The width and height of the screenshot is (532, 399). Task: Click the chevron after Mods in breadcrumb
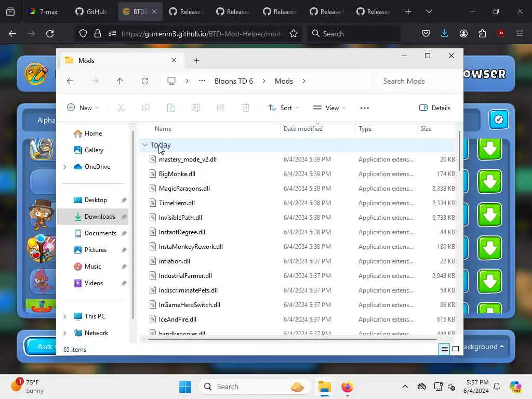pyautogui.click(x=303, y=81)
